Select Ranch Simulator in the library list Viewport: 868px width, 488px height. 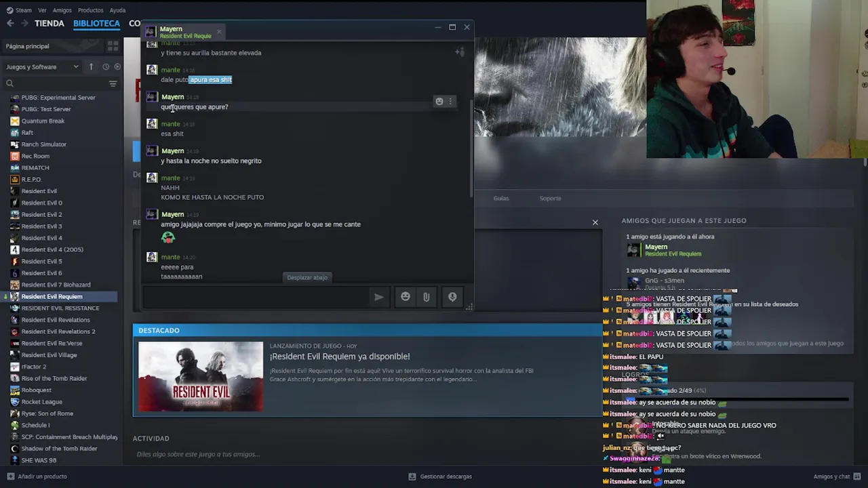click(x=43, y=144)
